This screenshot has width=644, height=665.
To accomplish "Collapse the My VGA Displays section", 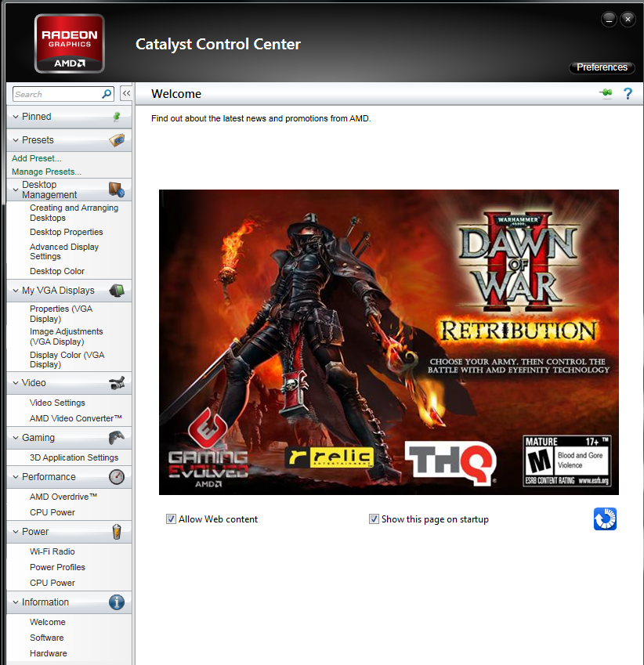I will tap(17, 290).
